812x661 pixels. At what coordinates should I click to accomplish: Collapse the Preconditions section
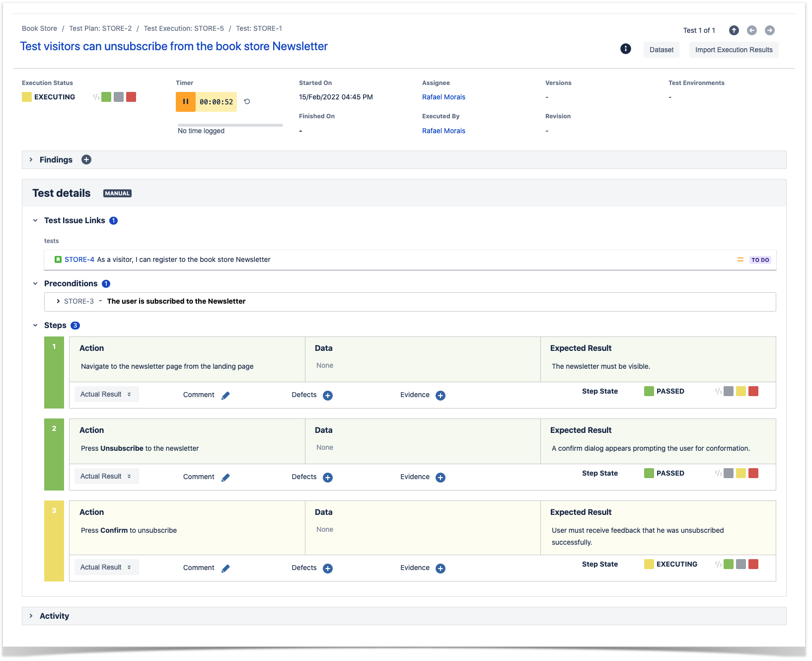click(x=35, y=283)
